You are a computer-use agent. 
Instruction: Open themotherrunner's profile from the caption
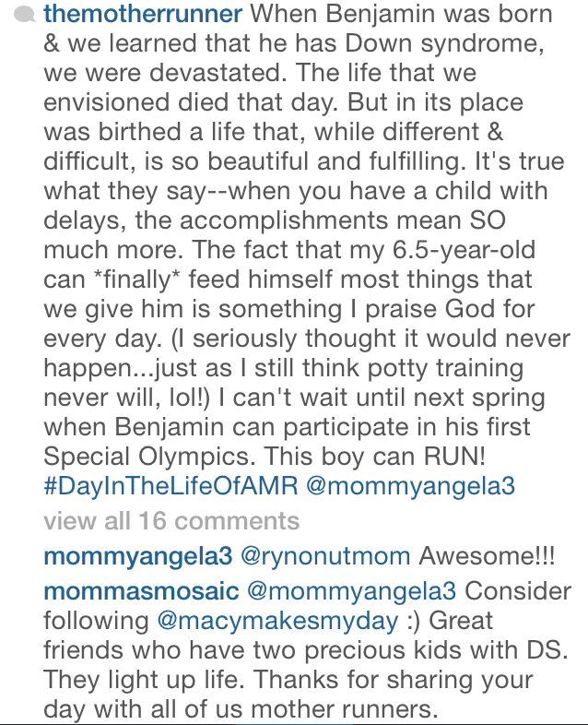(x=144, y=16)
